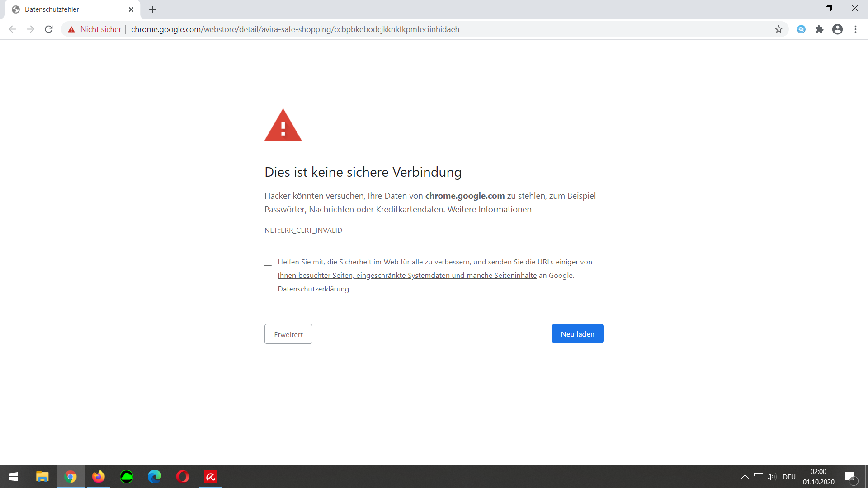
Task: Click the back navigation arrow
Action: [x=12, y=29]
